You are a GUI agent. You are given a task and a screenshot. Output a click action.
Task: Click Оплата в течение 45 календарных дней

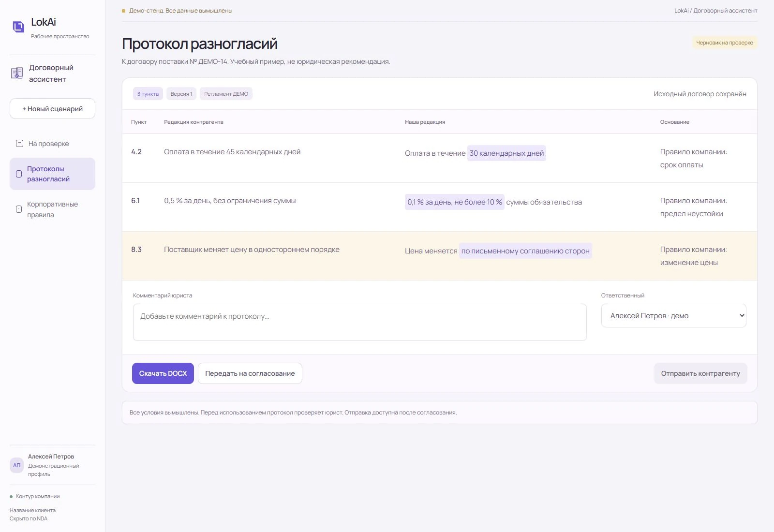tap(232, 152)
